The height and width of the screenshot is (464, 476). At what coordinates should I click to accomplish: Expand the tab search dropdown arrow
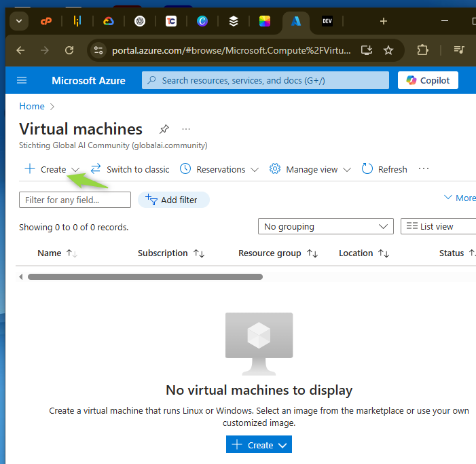(19, 21)
